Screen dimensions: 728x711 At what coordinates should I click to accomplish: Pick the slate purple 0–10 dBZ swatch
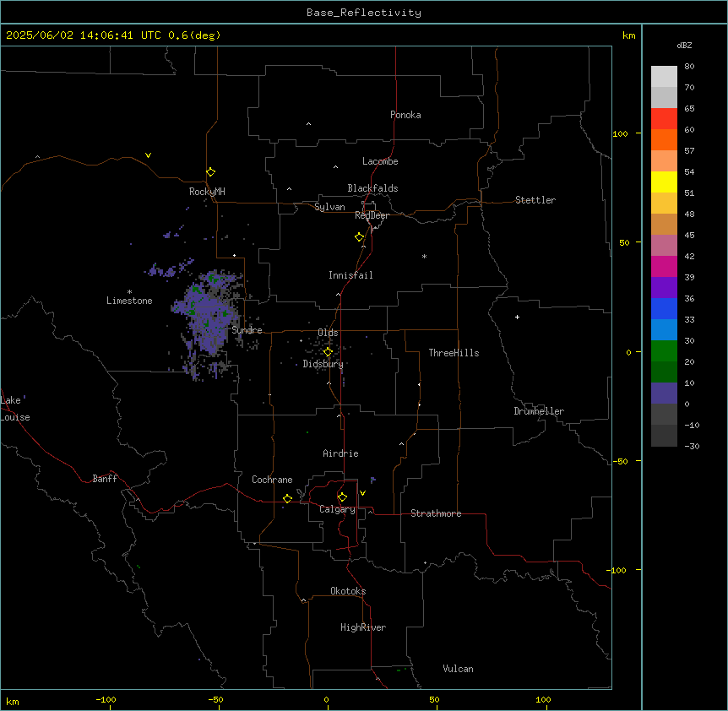(x=664, y=393)
